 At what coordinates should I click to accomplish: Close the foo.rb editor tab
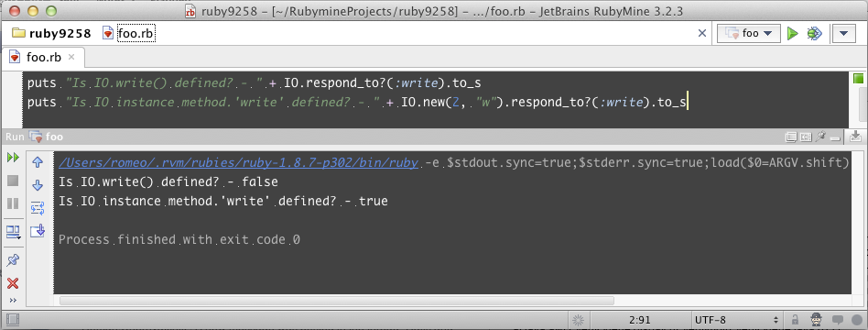point(71,57)
